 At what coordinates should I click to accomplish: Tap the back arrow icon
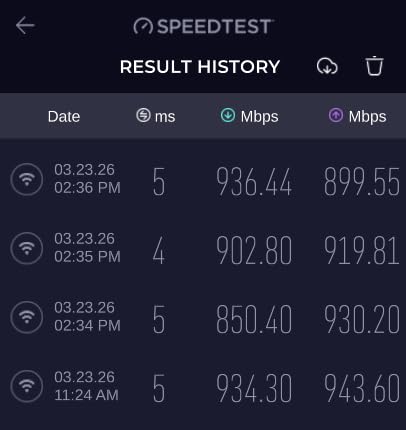click(25, 26)
